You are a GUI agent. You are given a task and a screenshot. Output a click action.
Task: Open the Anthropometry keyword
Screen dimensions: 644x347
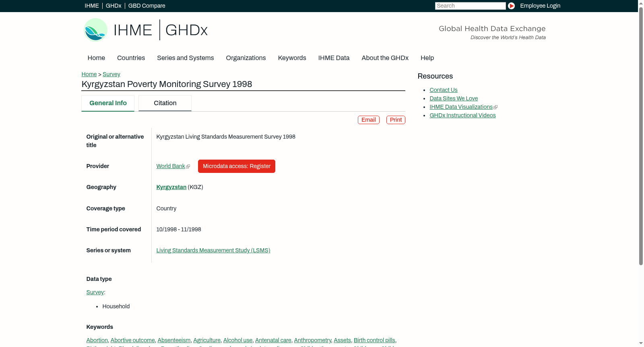pos(313,340)
